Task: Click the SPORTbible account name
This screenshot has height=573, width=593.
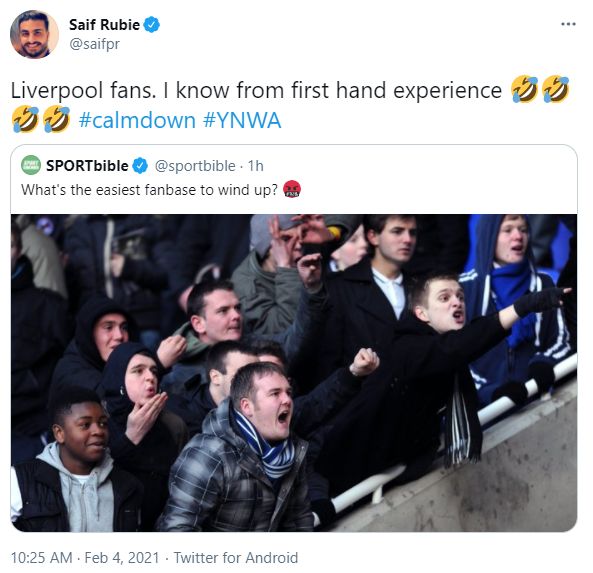Action: point(87,166)
